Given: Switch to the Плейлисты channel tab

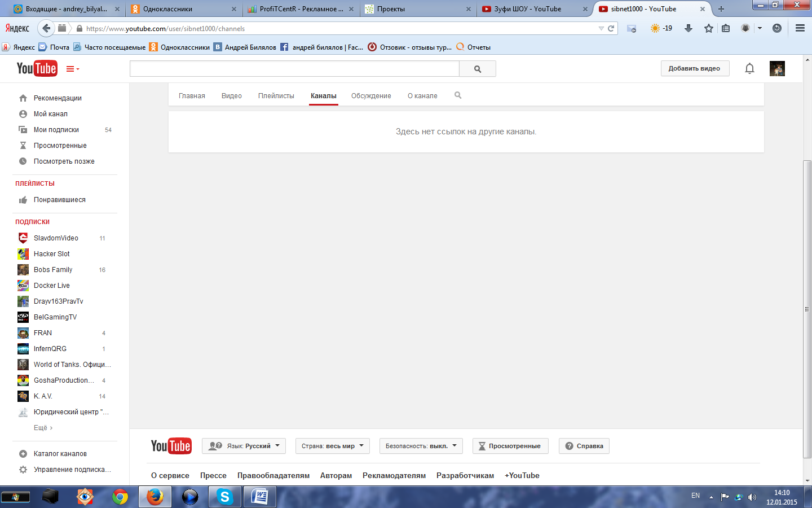Looking at the screenshot, I should click(276, 96).
